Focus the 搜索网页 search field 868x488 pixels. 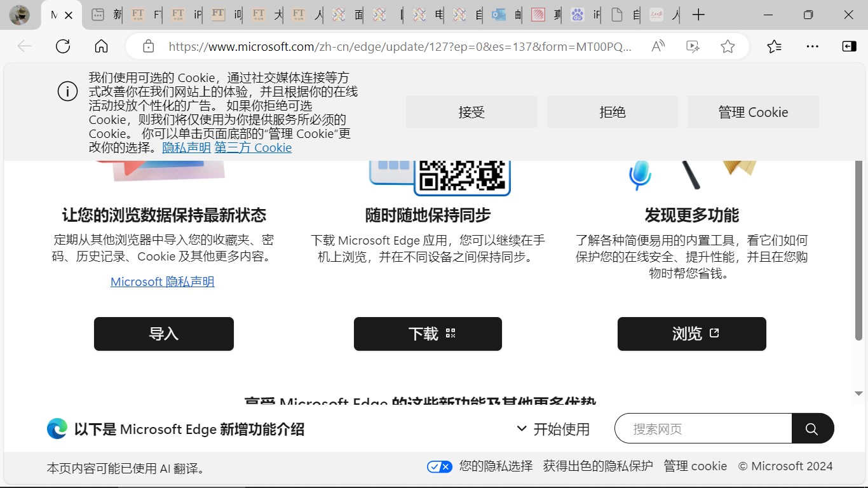(703, 429)
